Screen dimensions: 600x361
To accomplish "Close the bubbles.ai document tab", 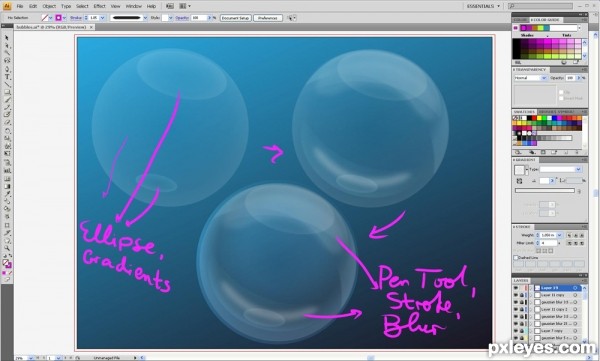I will [91, 28].
